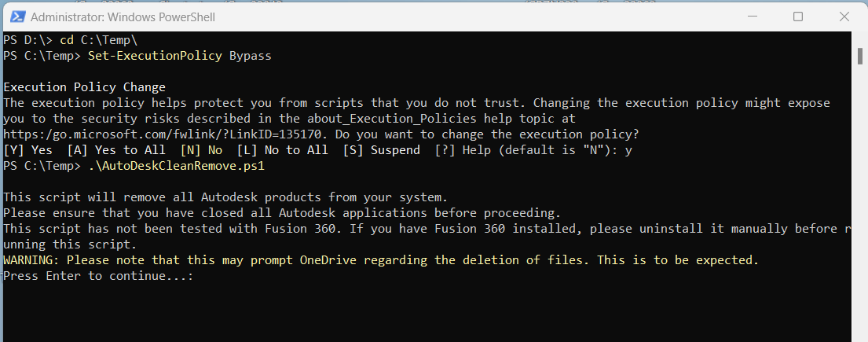Screen dimensions: 868x342
Task: Click the yellow WARNING OneDrive message line
Action: tap(381, 260)
